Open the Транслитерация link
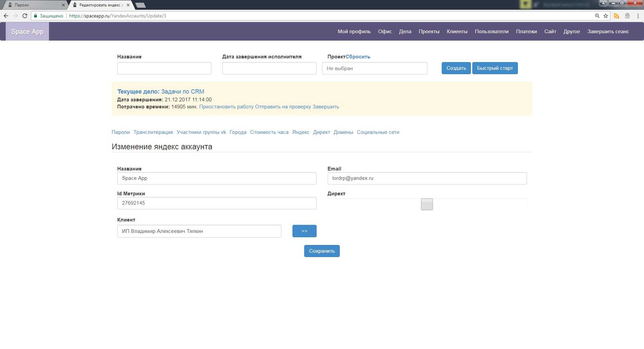Image resolution: width=644 pixels, height=349 pixels. pyautogui.click(x=153, y=132)
